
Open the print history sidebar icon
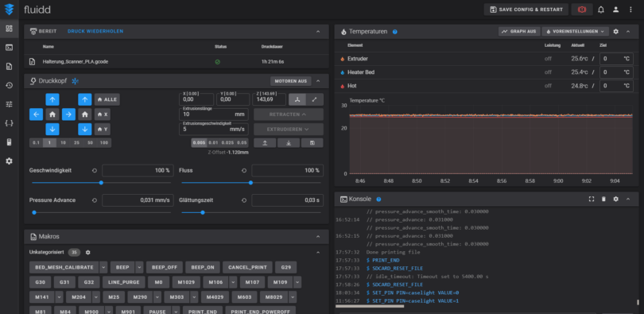(x=9, y=85)
